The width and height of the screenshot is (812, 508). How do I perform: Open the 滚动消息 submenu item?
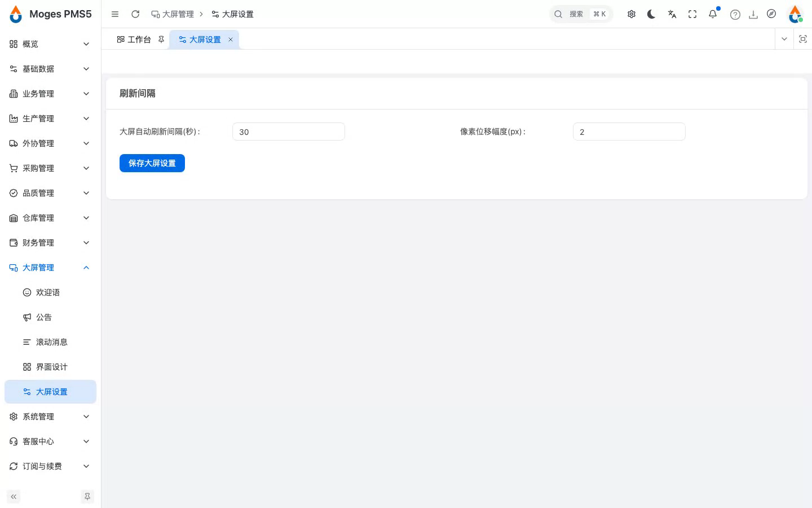pos(51,342)
